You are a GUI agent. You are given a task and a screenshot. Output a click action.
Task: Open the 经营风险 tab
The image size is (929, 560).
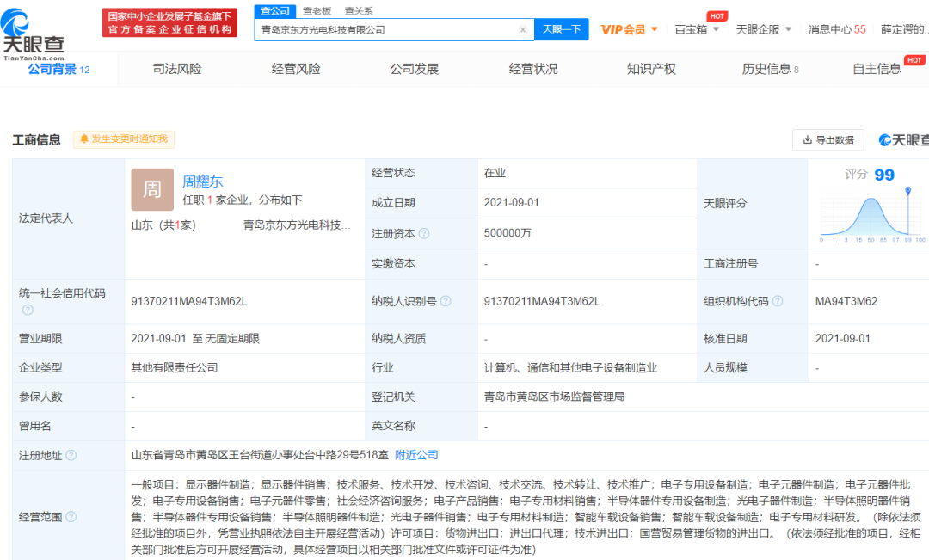click(x=296, y=70)
